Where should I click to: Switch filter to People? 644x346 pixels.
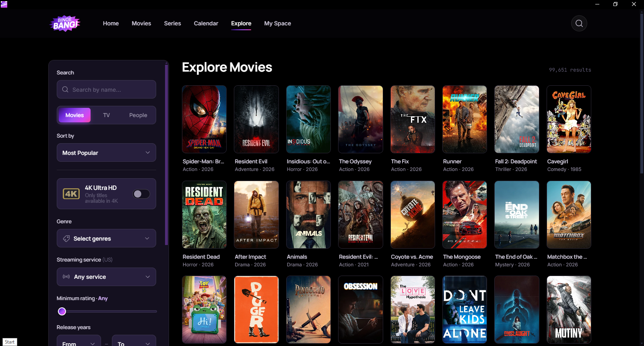point(138,115)
